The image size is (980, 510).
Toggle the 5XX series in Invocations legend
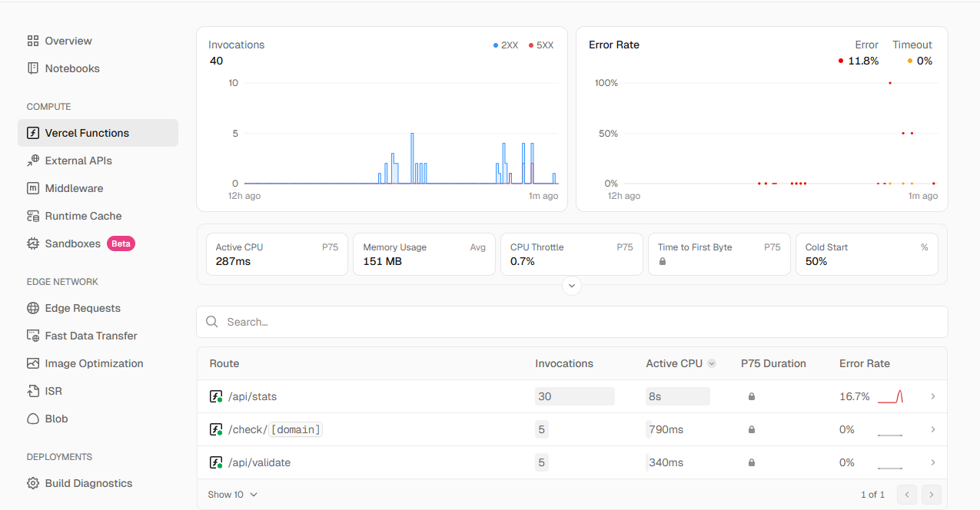pyautogui.click(x=541, y=45)
